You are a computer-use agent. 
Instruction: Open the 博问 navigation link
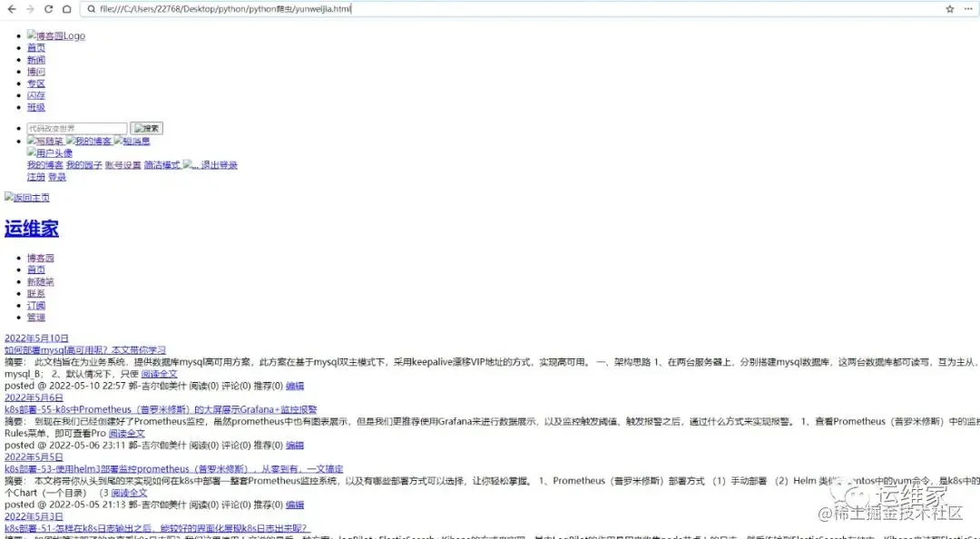coord(35,72)
